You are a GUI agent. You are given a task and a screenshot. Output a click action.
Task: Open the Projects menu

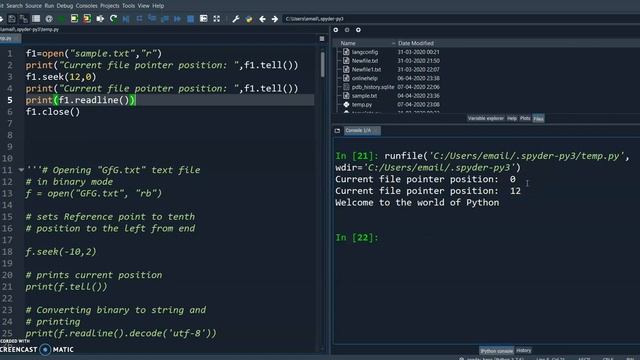(x=109, y=6)
